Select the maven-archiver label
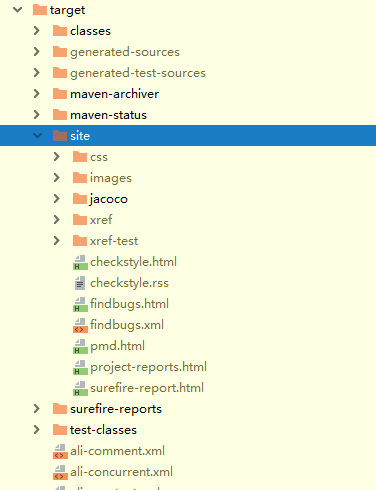376x490 pixels. click(x=114, y=94)
